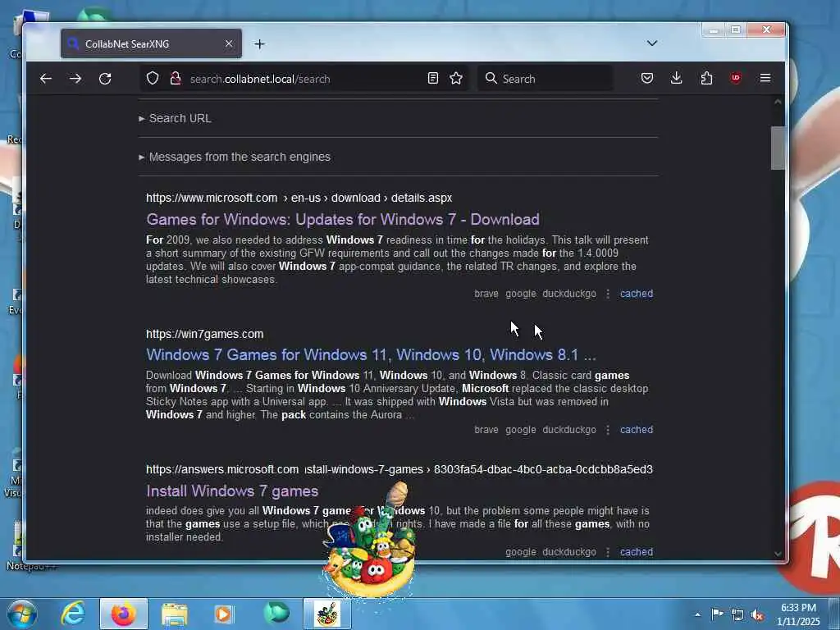Open a new tab with the plus button
This screenshot has width=840, height=630.
[x=259, y=44]
